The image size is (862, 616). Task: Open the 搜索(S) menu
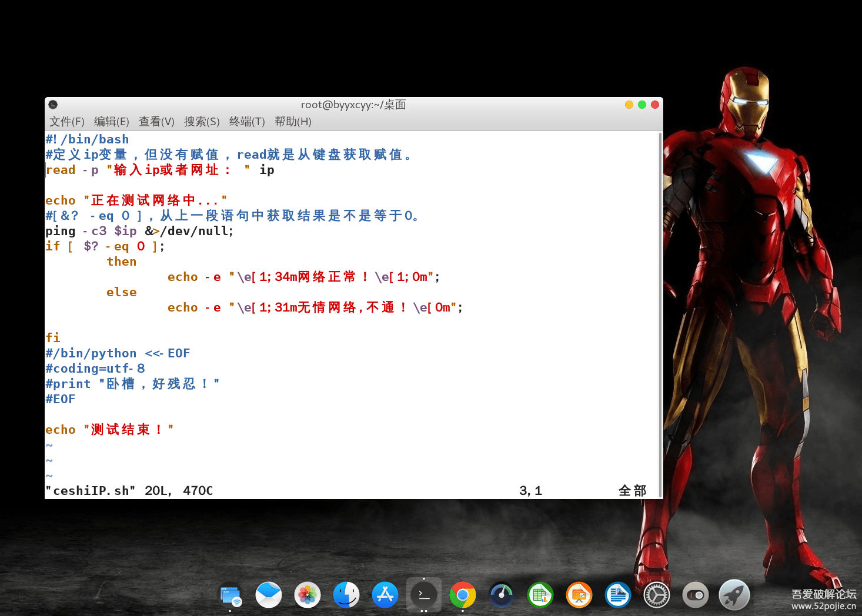click(202, 122)
